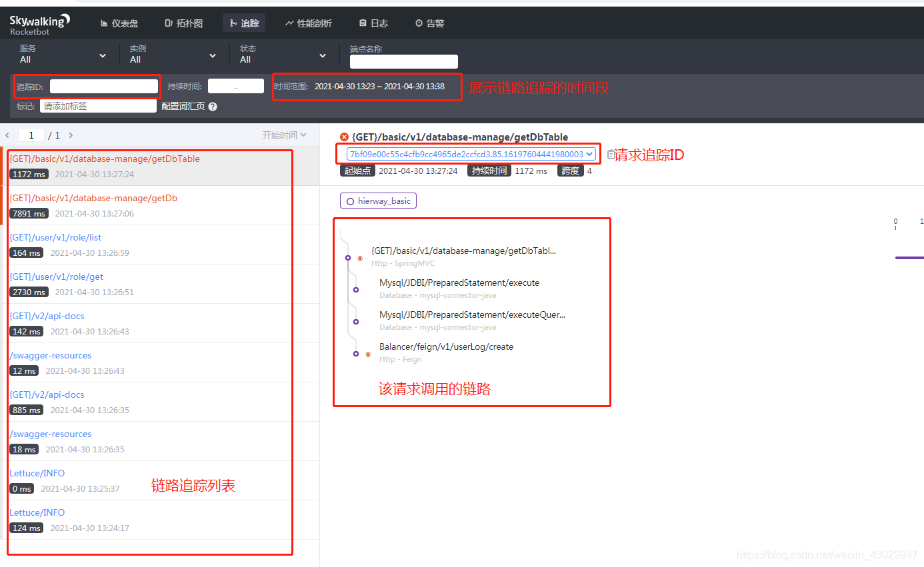Select /swagger-resources trace with 12 ms
This screenshot has height=567, width=924.
(160, 362)
